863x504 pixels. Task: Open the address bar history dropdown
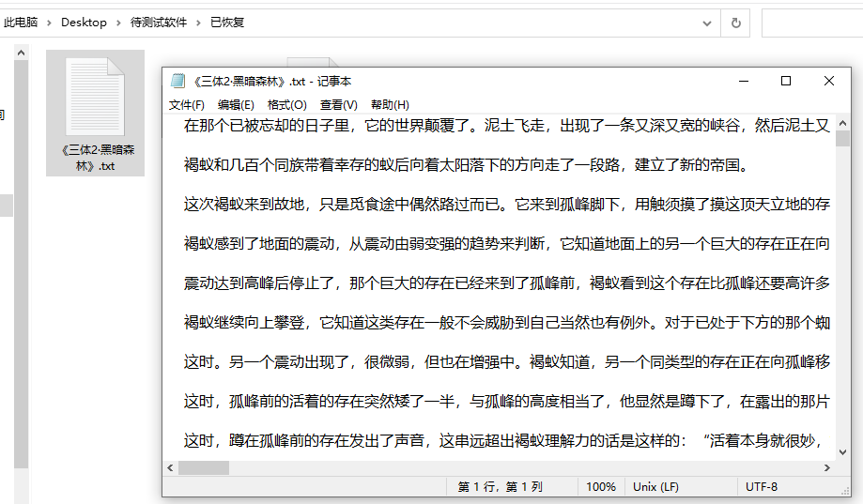(707, 23)
